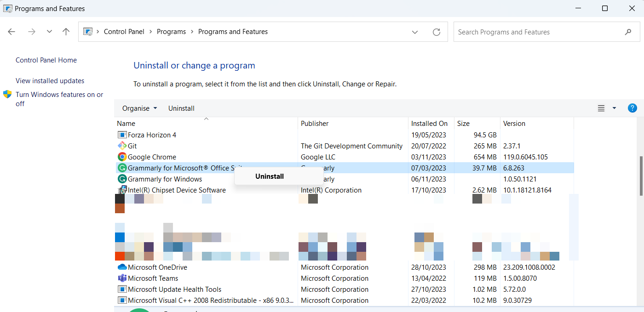
Task: Open Help via blue question mark icon
Action: click(632, 108)
